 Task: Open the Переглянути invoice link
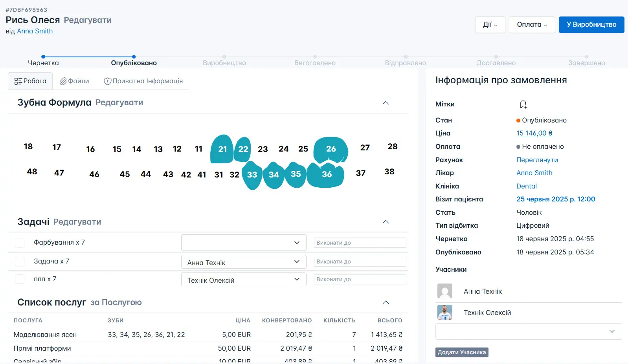tap(537, 160)
